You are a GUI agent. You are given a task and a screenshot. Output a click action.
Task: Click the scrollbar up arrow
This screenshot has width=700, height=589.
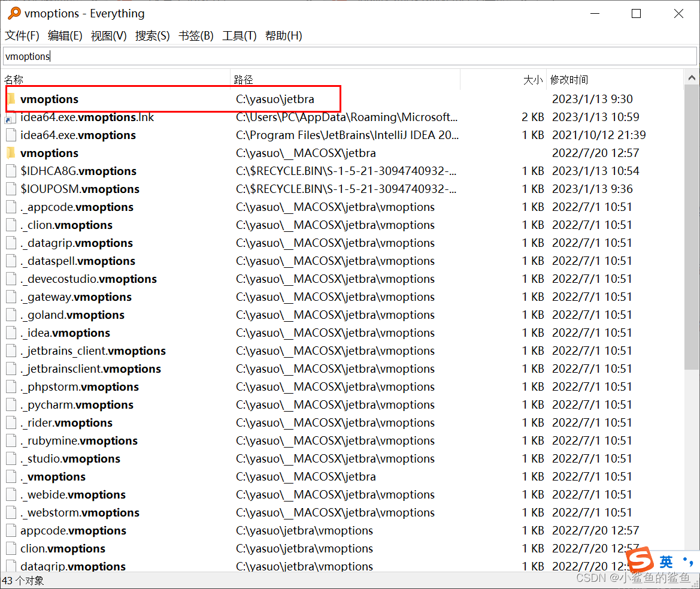(x=692, y=77)
